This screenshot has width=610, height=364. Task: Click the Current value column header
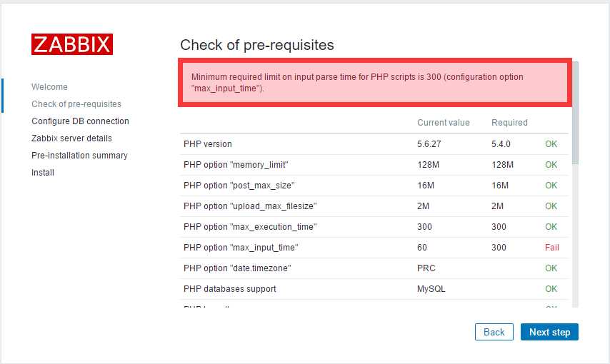click(444, 123)
